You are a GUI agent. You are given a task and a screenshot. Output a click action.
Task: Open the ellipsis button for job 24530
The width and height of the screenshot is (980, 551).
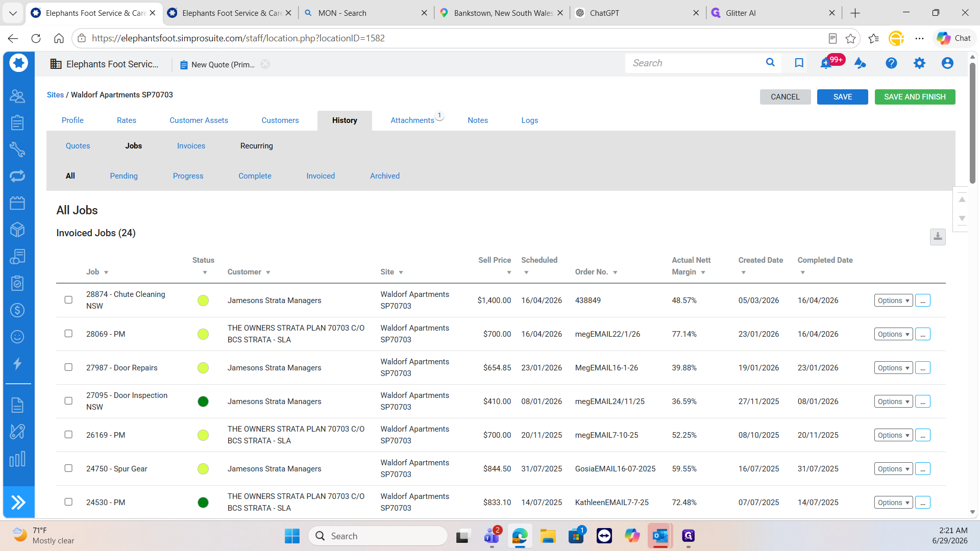(x=922, y=503)
